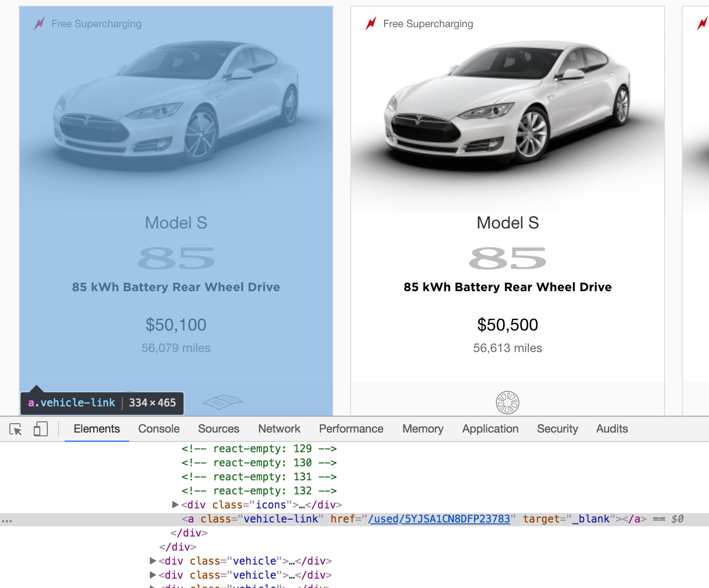709x588 pixels.
Task: Expand the first collapsed div class="vehicle" node
Action: [x=153, y=561]
